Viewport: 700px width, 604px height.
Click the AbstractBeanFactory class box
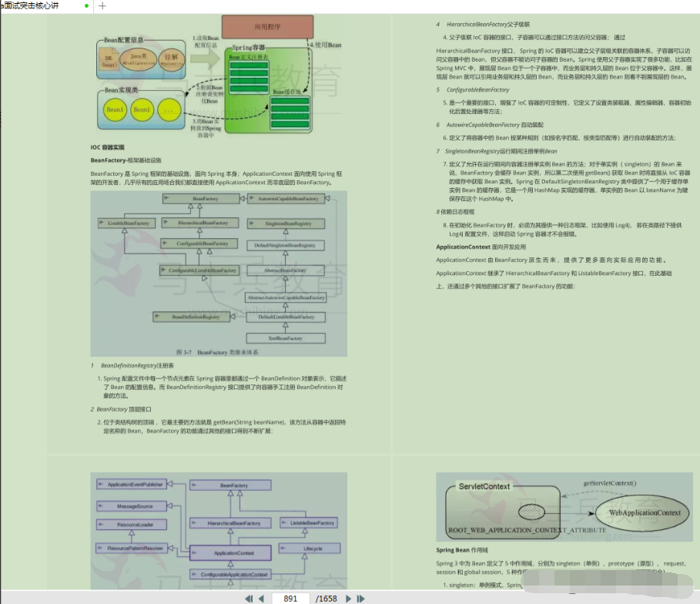click(x=286, y=270)
